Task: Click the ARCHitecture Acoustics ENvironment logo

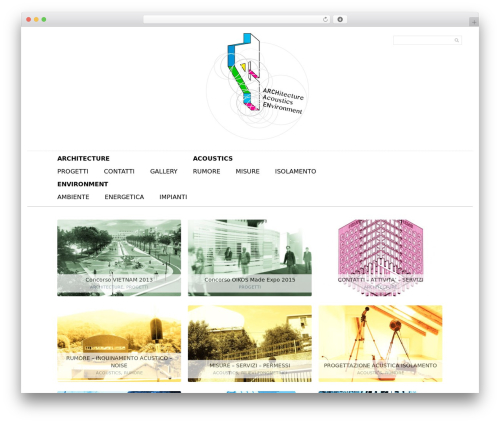Action: click(257, 86)
